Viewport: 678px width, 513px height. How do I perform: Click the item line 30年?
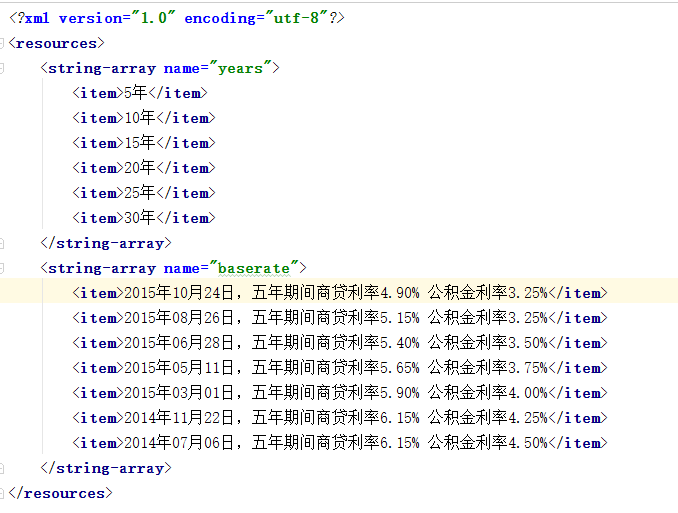[x=144, y=218]
